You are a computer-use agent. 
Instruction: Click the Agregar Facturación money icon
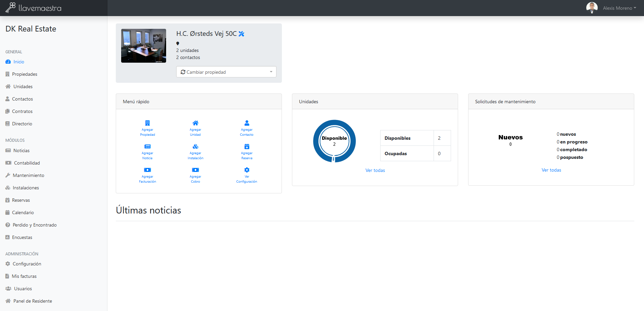(147, 170)
